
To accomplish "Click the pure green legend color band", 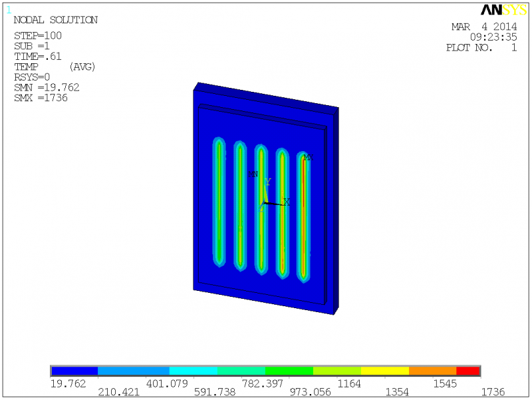I will tap(289, 371).
